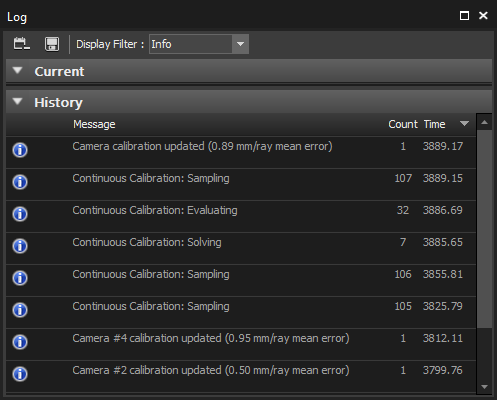Image resolution: width=497 pixels, height=400 pixels.
Task: Click scrollbar down arrow in History list
Action: (x=485, y=387)
